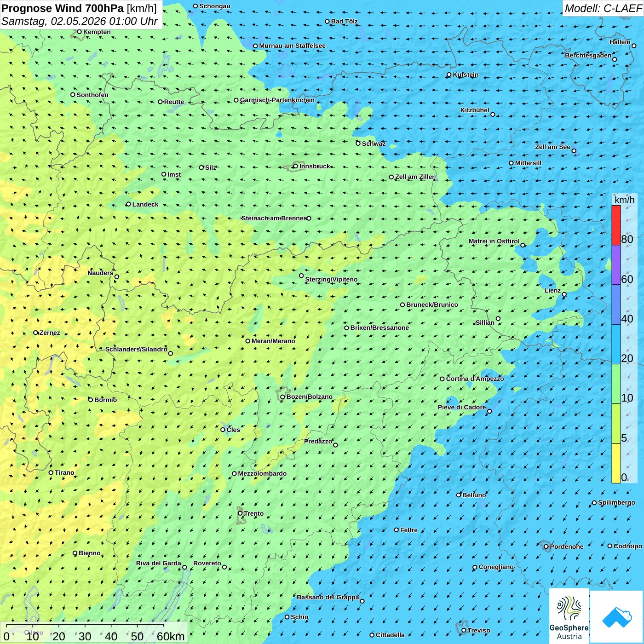
Task: Click the Feltre city label
Action: [x=409, y=530]
